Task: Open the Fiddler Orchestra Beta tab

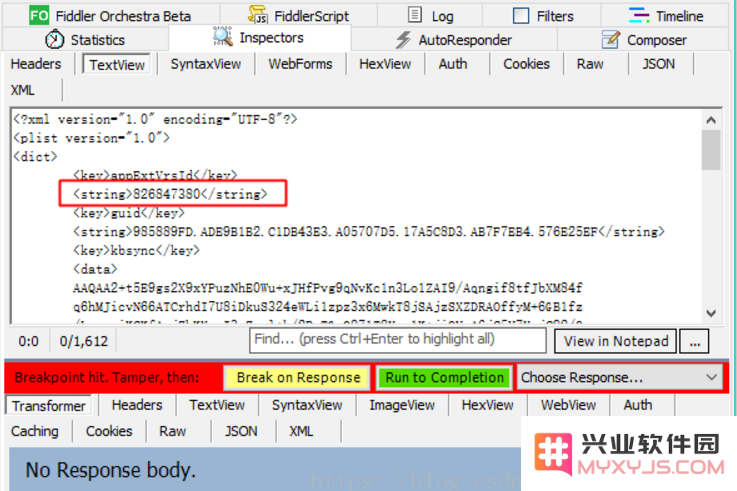Action: pyautogui.click(x=111, y=16)
